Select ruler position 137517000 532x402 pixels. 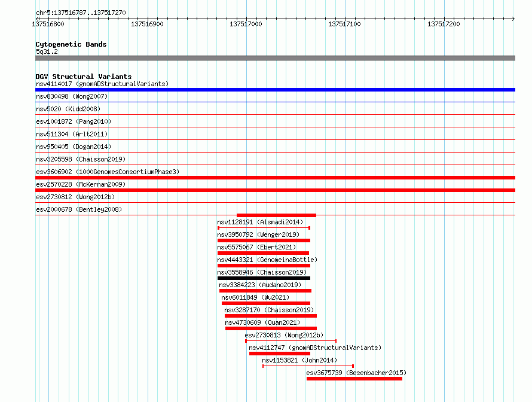click(246, 24)
